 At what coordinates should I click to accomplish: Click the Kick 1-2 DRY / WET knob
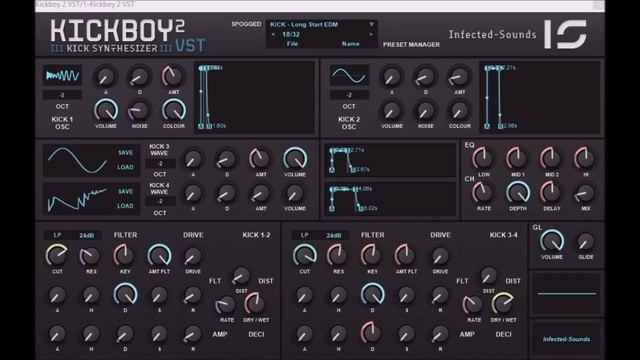(x=255, y=304)
